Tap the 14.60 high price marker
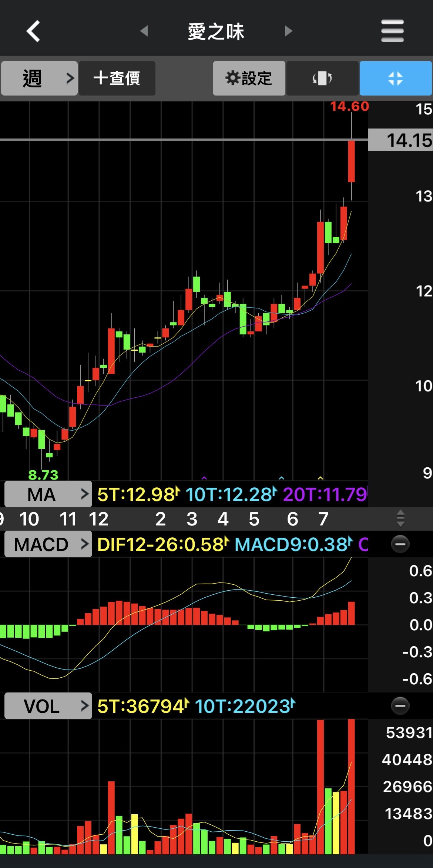 pyautogui.click(x=350, y=107)
